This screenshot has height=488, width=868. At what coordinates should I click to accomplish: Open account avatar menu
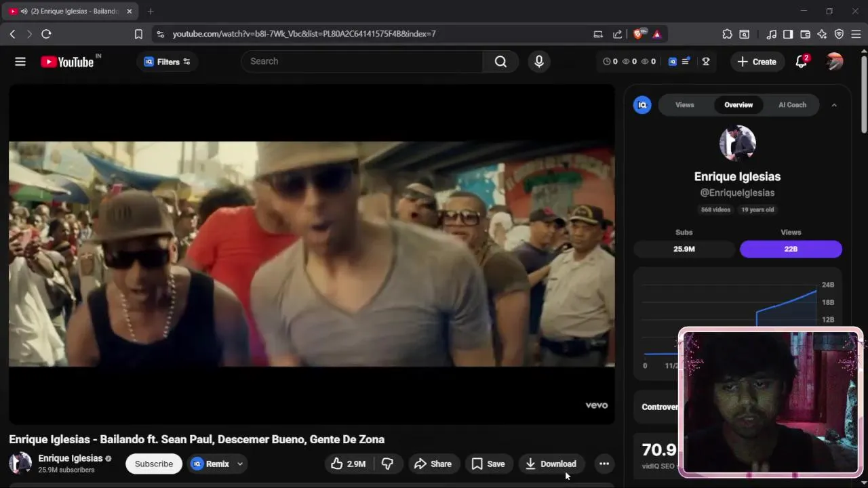click(x=835, y=62)
